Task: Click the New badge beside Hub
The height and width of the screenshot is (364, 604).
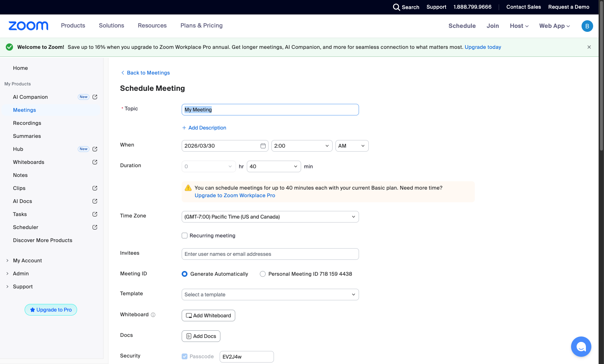Action: (x=84, y=149)
